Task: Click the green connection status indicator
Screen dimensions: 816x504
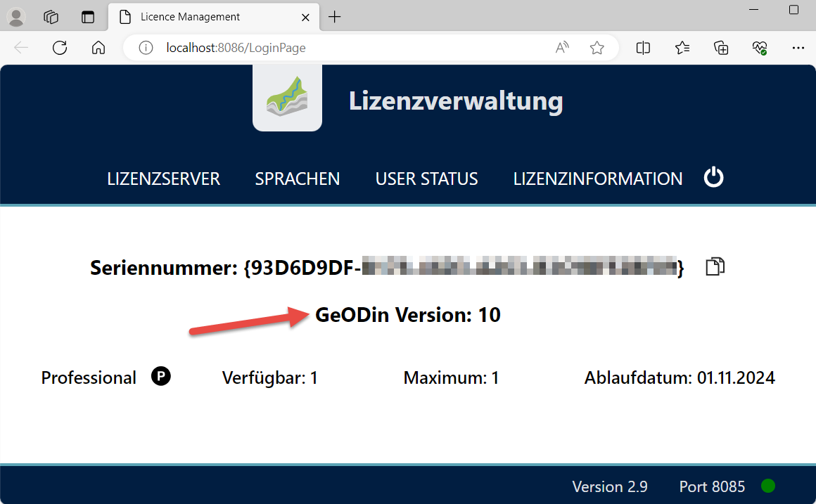Action: click(x=768, y=486)
